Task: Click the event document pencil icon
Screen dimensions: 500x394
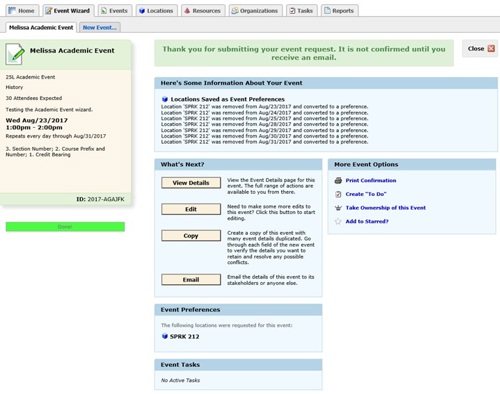Action: pos(15,54)
